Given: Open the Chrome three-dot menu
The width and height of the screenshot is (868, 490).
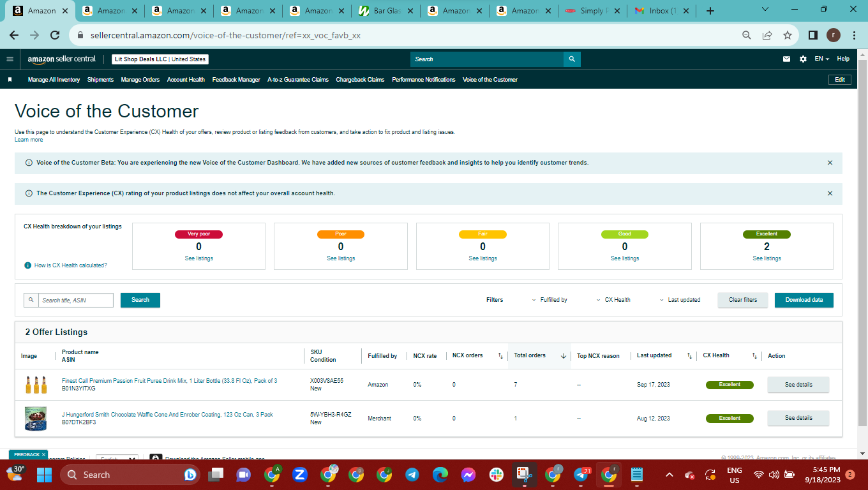Looking at the screenshot, I should (x=854, y=36).
